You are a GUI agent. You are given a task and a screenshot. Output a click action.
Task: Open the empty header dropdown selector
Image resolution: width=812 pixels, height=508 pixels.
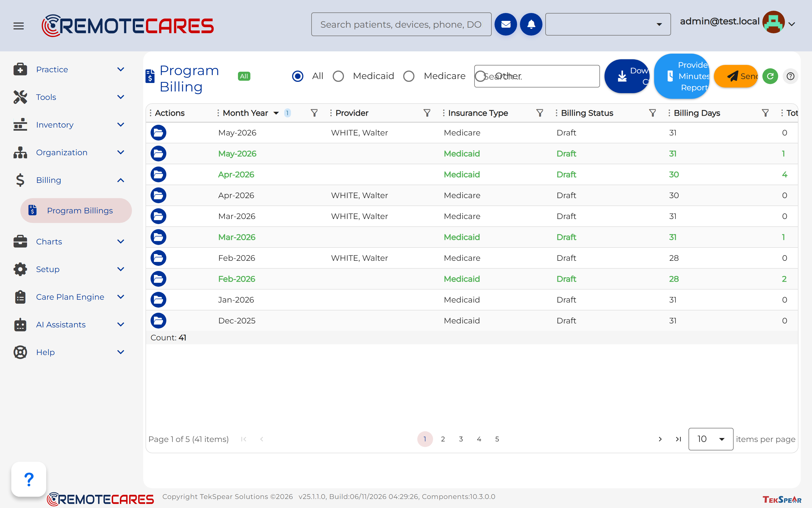pos(608,24)
